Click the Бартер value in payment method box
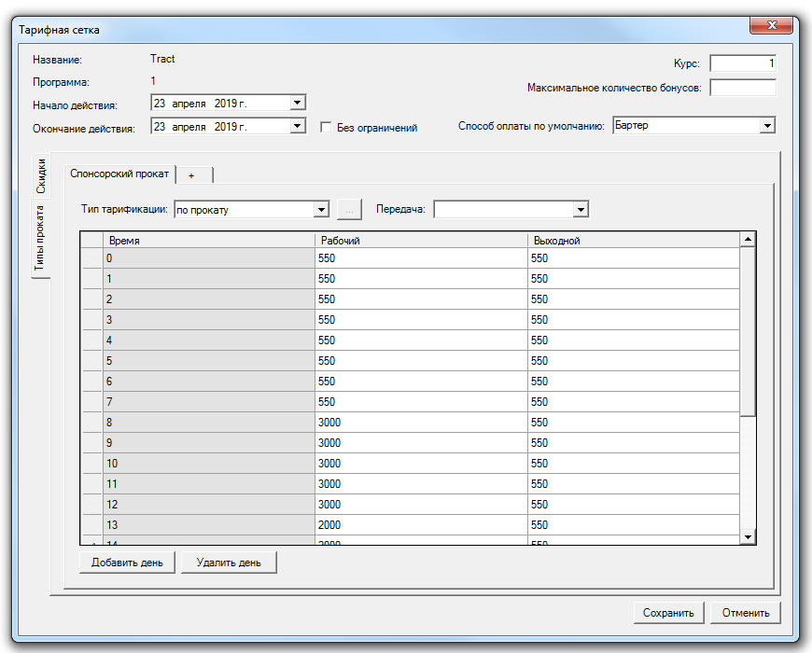 (631, 125)
